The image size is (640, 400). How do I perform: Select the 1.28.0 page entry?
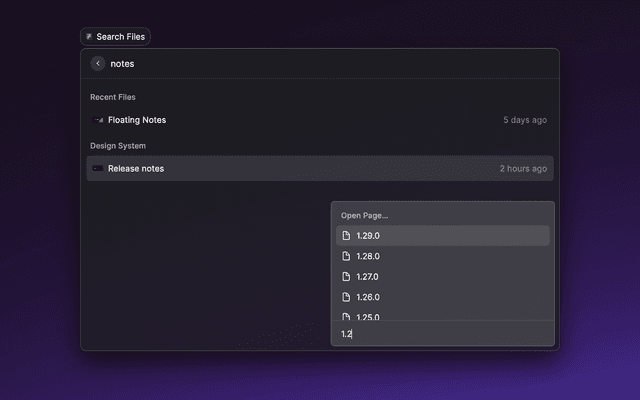443,256
